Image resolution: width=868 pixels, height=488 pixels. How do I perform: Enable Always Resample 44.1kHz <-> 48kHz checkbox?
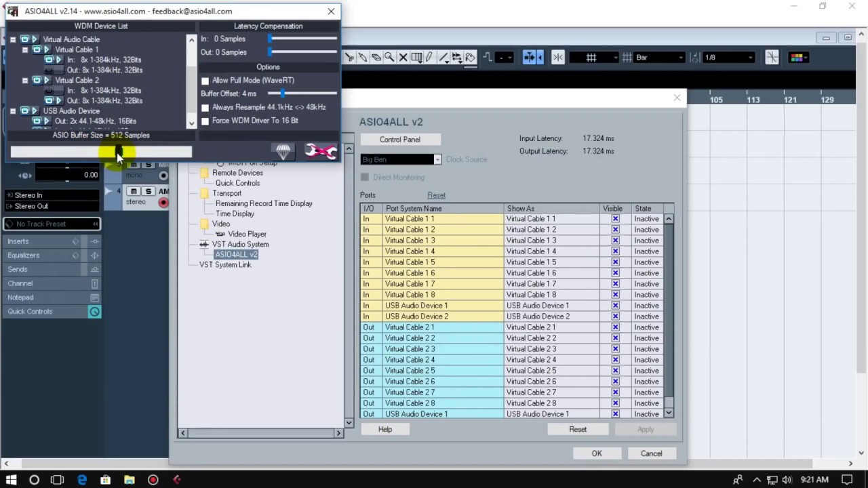(205, 108)
